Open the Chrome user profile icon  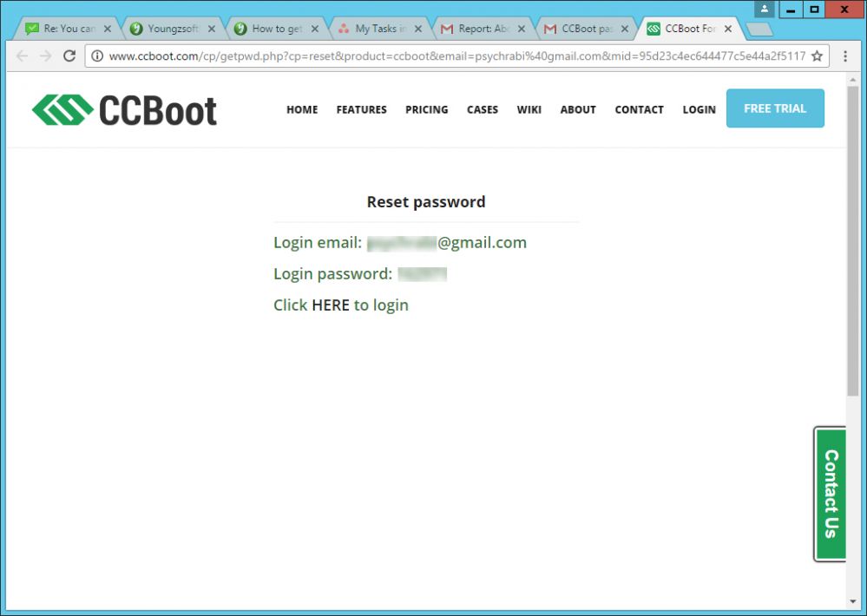tap(764, 9)
